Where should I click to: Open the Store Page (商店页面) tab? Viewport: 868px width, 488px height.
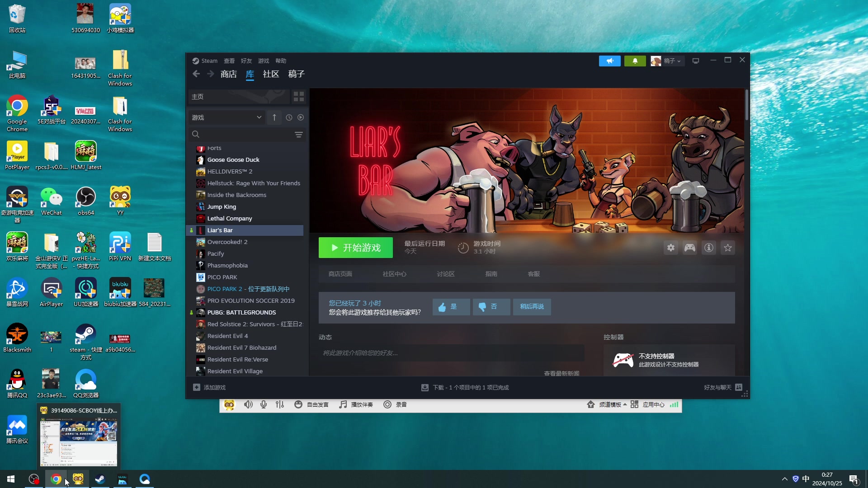(x=340, y=274)
